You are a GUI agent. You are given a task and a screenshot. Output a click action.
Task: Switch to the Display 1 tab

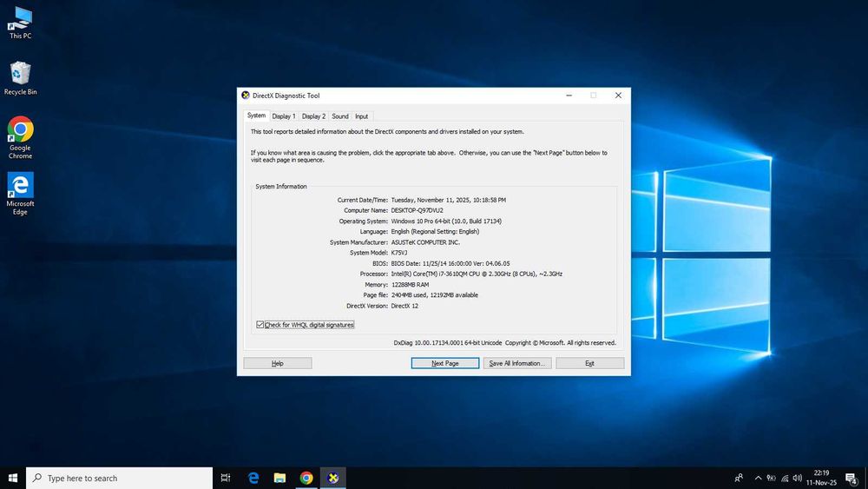click(x=284, y=116)
